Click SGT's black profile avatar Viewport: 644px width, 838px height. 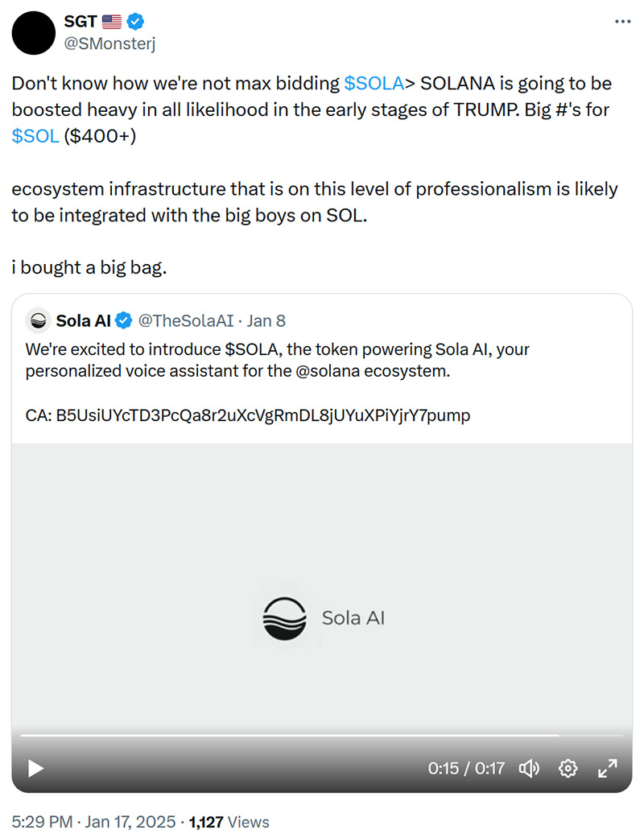click(33, 32)
